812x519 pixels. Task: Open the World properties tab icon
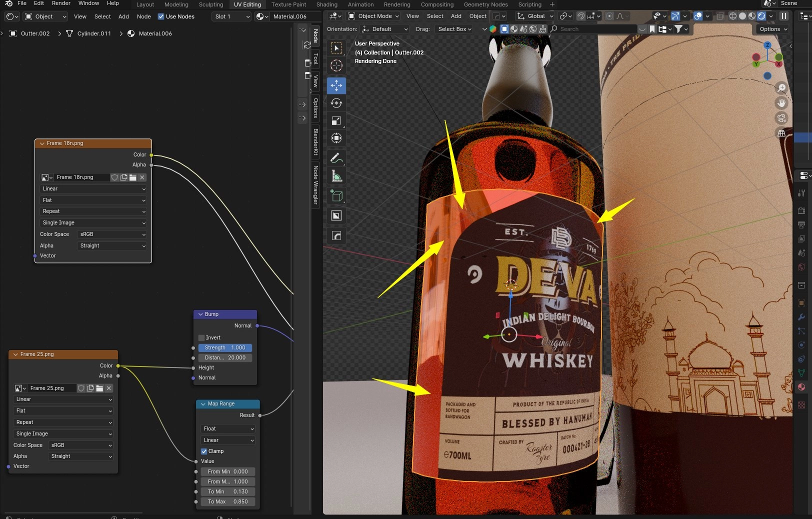point(801,267)
